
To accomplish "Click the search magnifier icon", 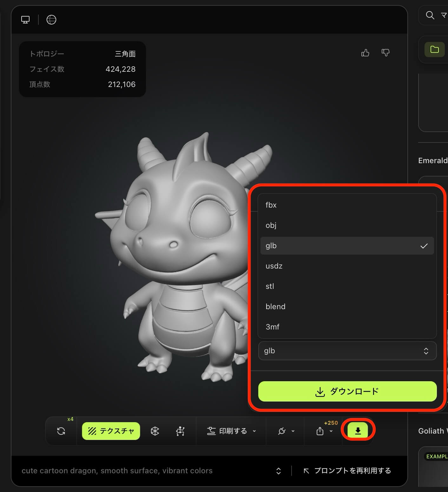I will 430,15.
